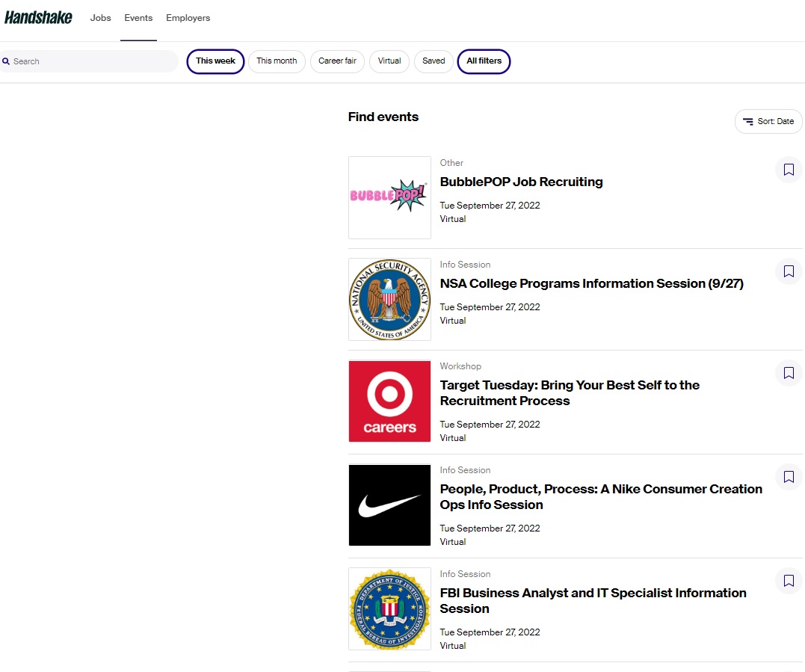Click the Find events heading
Image resolution: width=805 pixels, height=672 pixels.
383,117
